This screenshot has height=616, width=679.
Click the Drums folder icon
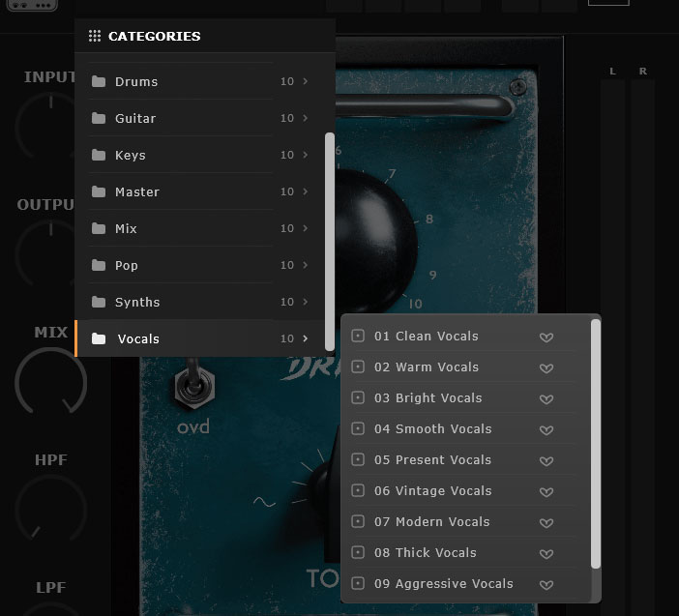(x=98, y=82)
